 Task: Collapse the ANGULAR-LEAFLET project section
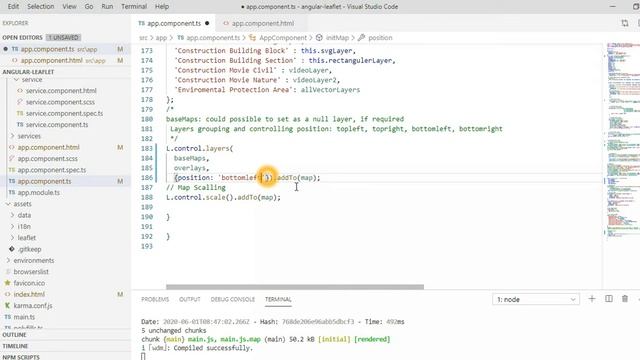pyautogui.click(x=28, y=72)
